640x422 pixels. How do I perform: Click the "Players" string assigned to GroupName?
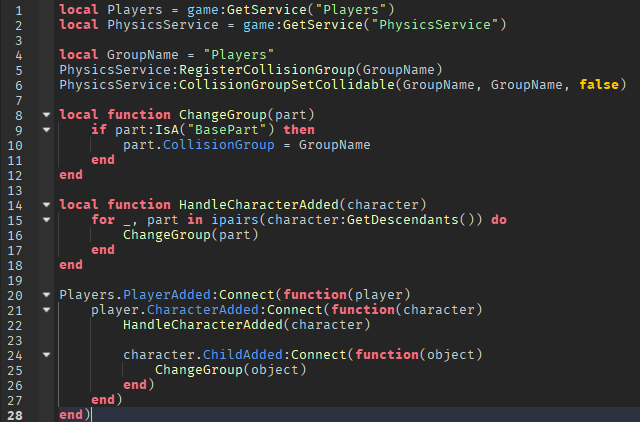(239, 55)
